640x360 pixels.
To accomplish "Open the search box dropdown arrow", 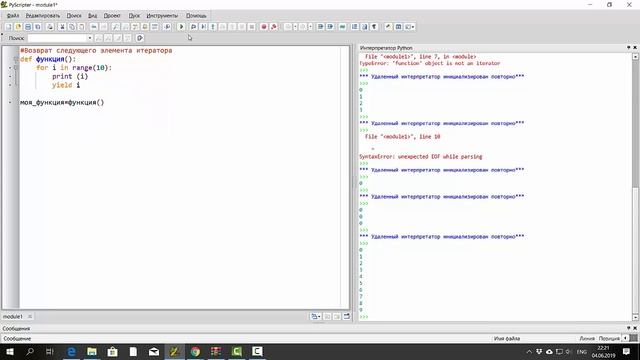I will 90,38.
